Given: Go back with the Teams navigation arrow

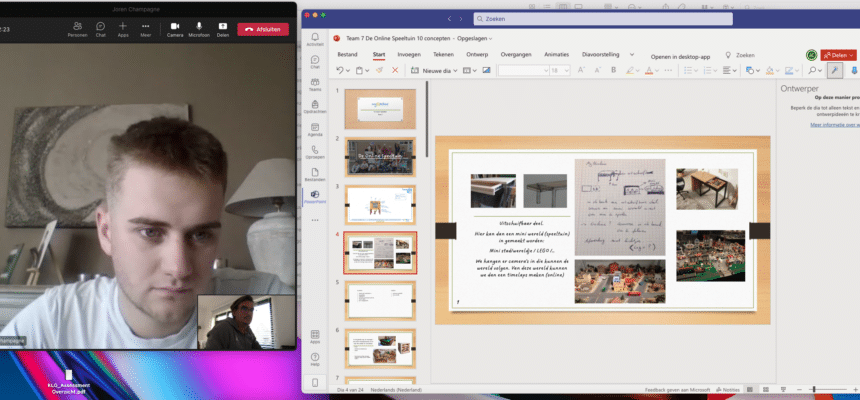Looking at the screenshot, I should [x=449, y=19].
